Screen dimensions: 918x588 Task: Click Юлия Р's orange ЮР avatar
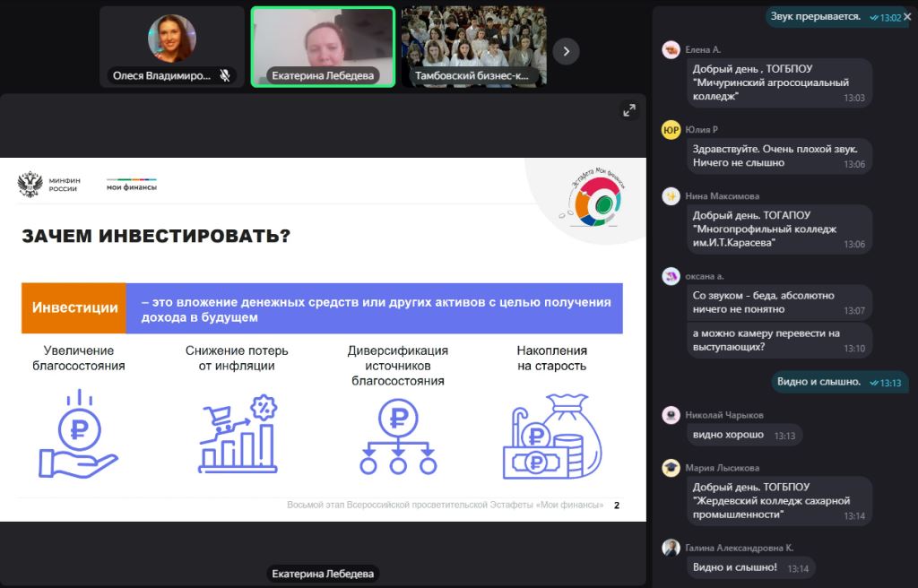click(x=671, y=130)
